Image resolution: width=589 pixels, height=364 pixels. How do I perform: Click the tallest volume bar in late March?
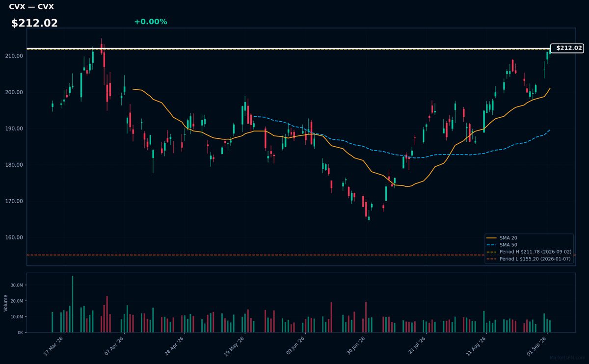(x=73, y=304)
